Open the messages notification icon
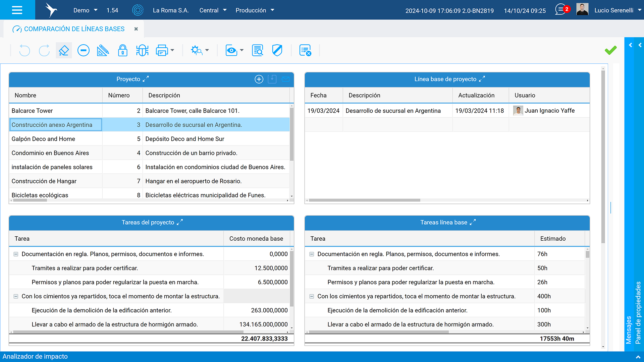Viewport: 644px width, 362px height. (561, 9)
